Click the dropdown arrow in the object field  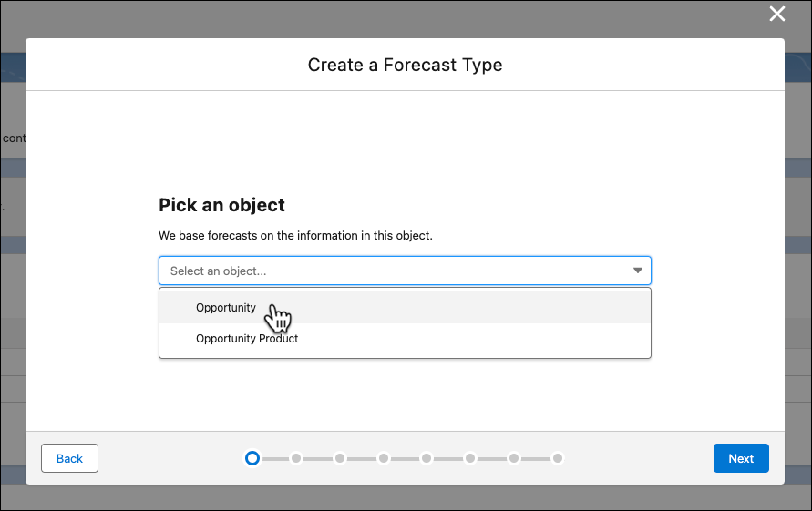click(638, 271)
